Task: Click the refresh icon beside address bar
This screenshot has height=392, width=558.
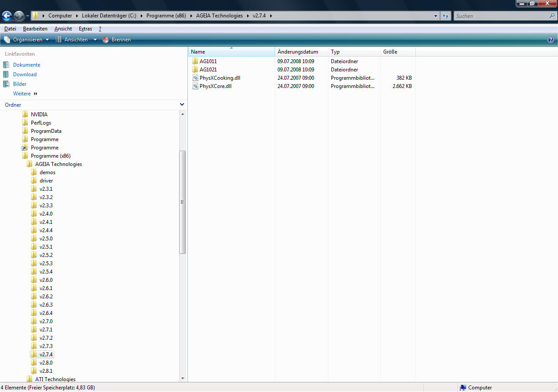Action: (446, 16)
